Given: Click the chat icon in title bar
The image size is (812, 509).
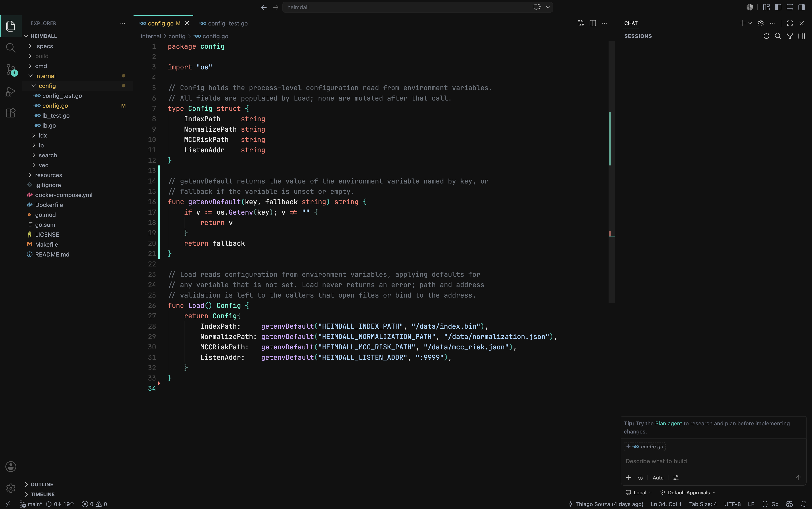Looking at the screenshot, I should [537, 7].
